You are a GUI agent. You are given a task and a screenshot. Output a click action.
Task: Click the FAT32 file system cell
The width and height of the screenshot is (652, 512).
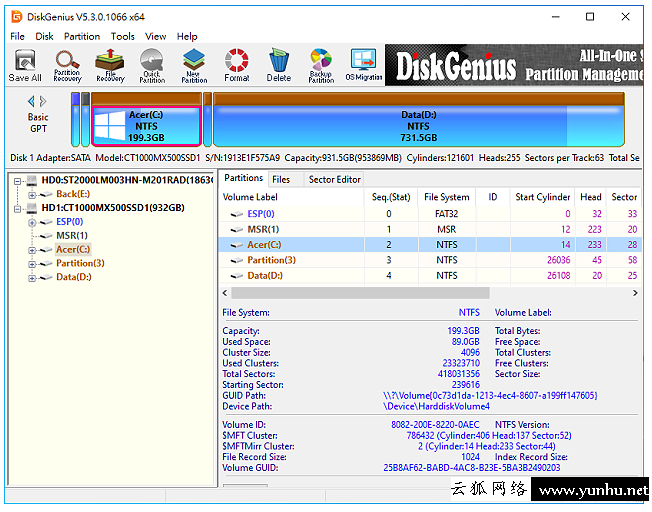tap(447, 214)
